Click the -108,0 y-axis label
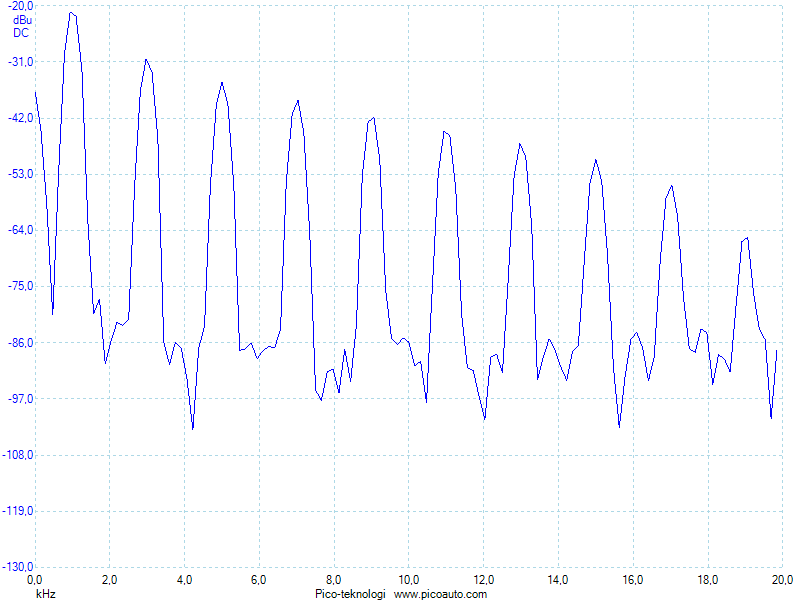This screenshot has width=800, height=600. [18, 455]
